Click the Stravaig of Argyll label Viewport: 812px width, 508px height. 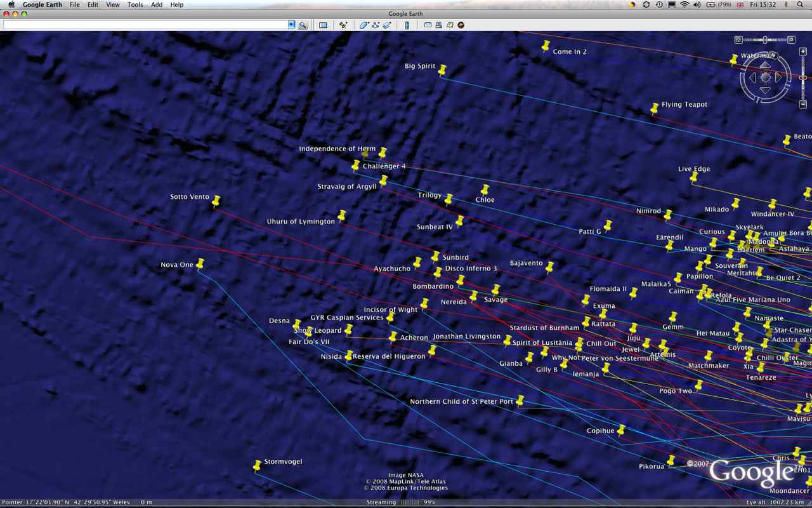347,187
